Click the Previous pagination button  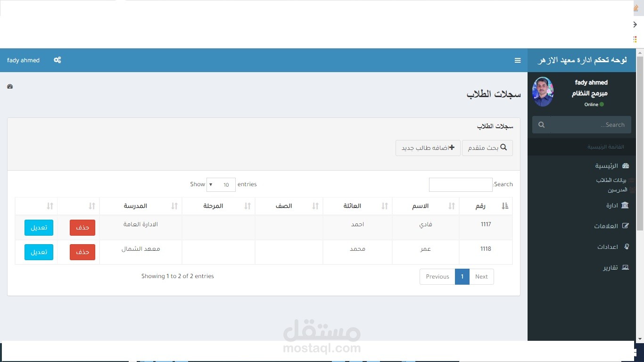438,277
